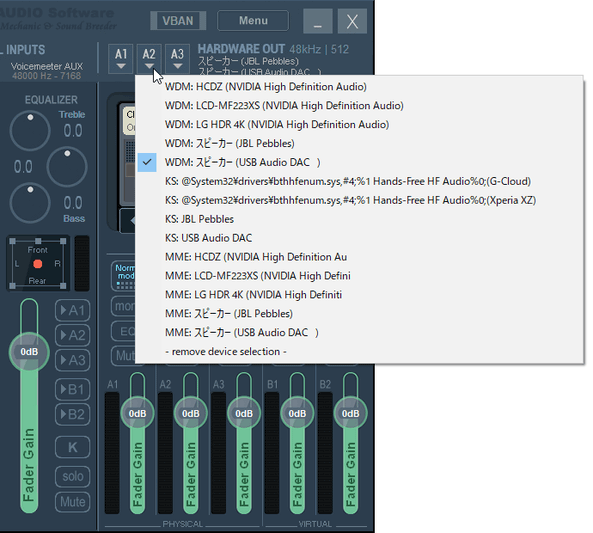
Task: Select KS Hands-Free HF Audio (G-Cloud)
Action: [x=359, y=181]
